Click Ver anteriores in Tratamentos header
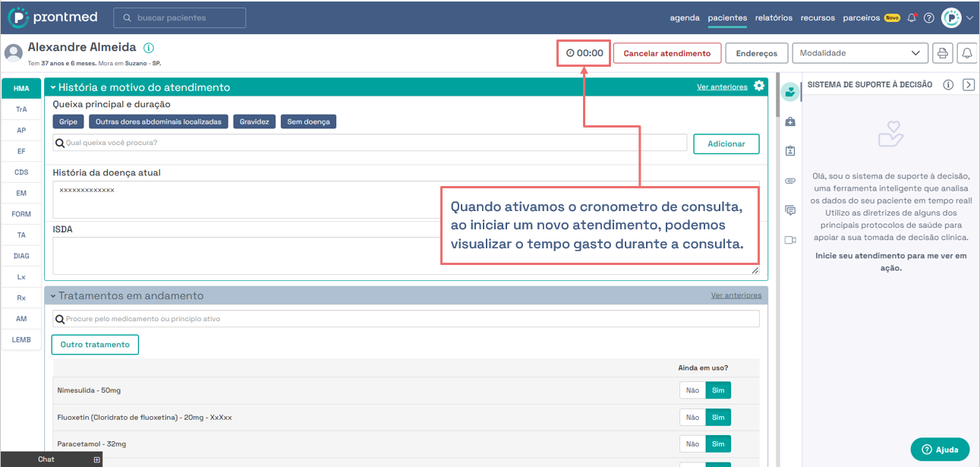Image resolution: width=980 pixels, height=467 pixels. click(x=736, y=295)
